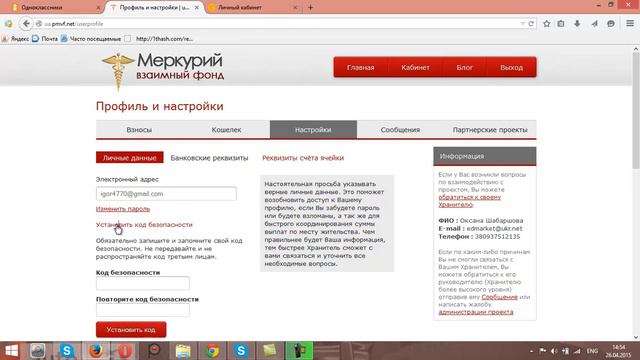Click Установить код безопасности link

pyautogui.click(x=144, y=224)
